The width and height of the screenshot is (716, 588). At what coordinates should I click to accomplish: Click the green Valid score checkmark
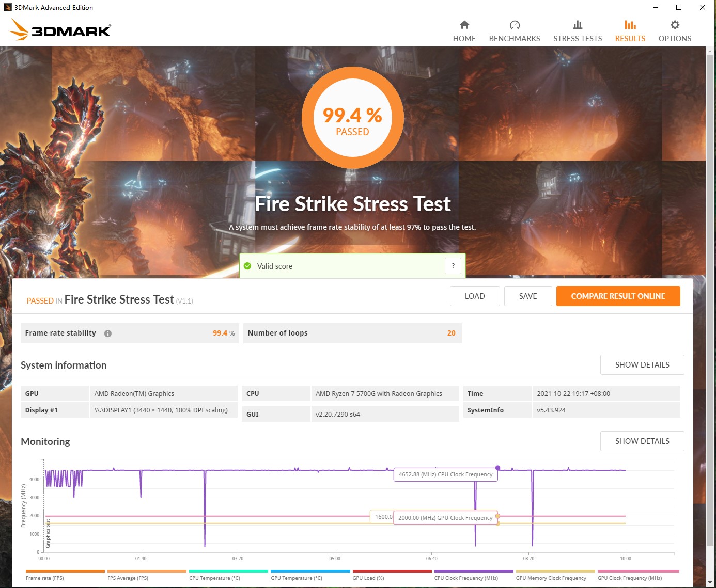pos(247,266)
